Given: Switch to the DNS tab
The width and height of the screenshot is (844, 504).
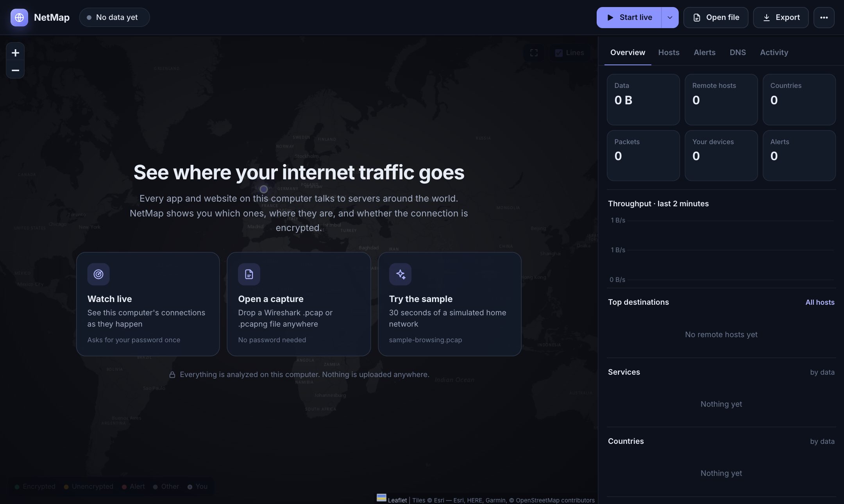Looking at the screenshot, I should pos(738,52).
